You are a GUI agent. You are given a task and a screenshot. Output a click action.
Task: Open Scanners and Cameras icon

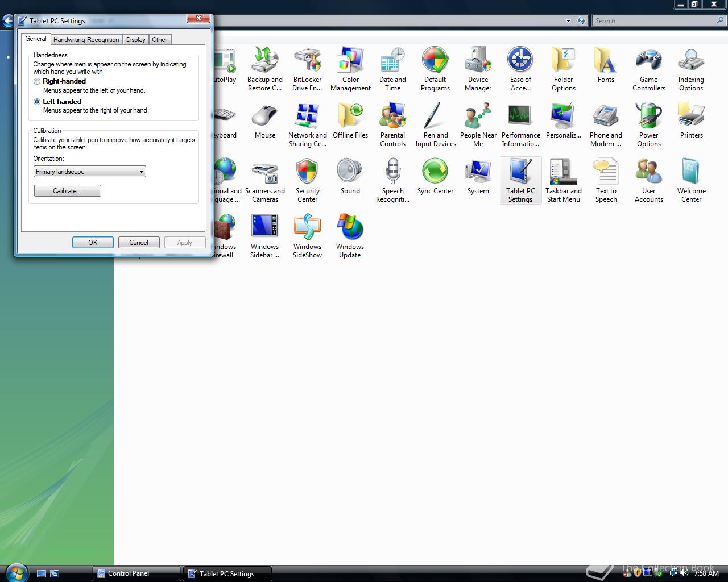(265, 181)
